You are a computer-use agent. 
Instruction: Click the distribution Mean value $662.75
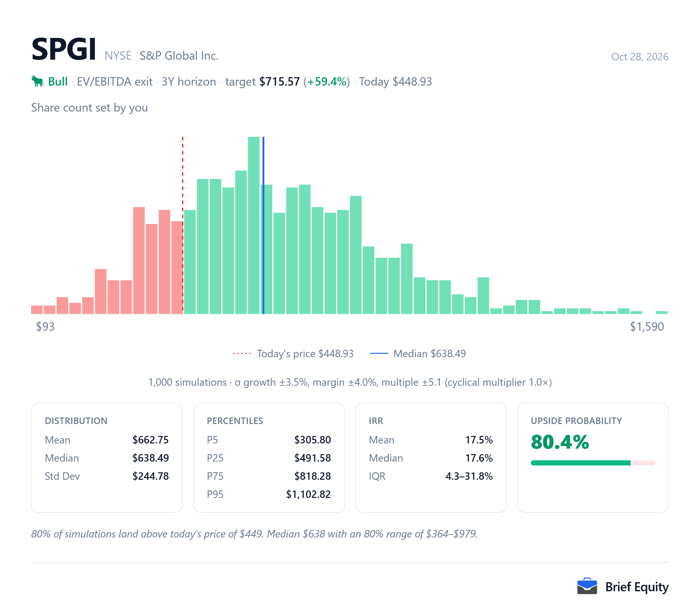coord(151,440)
